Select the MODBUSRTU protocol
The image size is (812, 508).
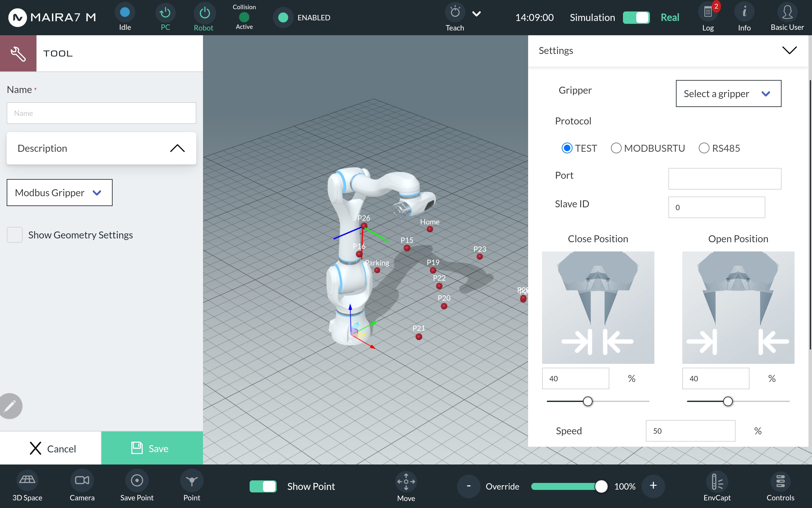[x=616, y=148]
